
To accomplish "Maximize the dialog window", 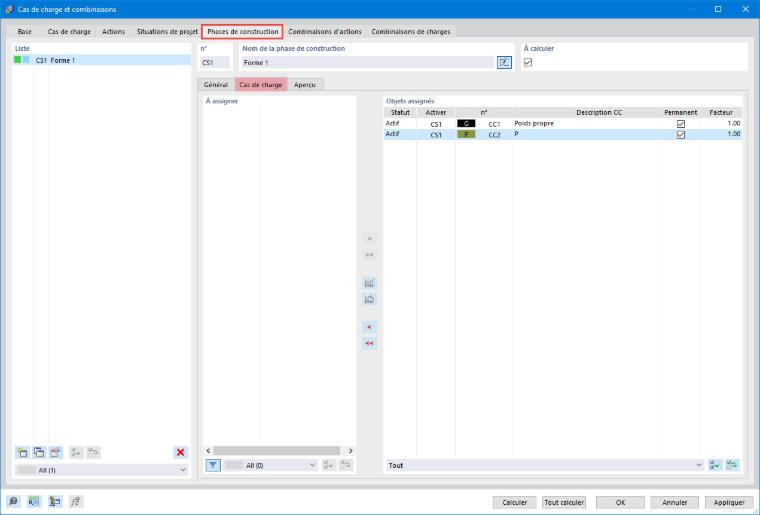I will tap(718, 9).
